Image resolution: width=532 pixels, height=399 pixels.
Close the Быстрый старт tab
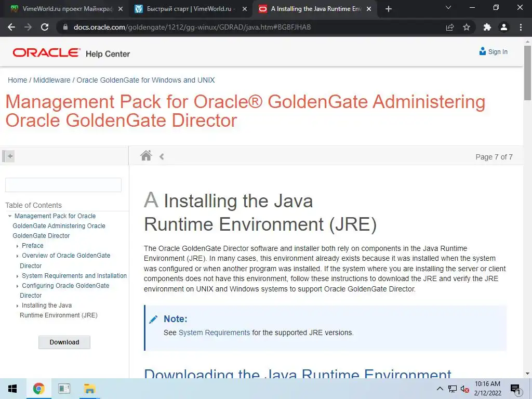[245, 9]
